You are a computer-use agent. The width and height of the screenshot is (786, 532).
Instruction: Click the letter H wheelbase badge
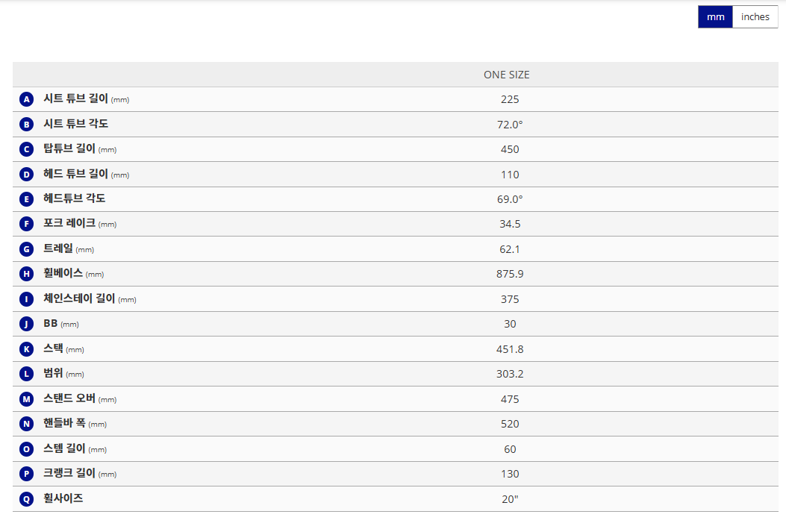[x=27, y=274]
